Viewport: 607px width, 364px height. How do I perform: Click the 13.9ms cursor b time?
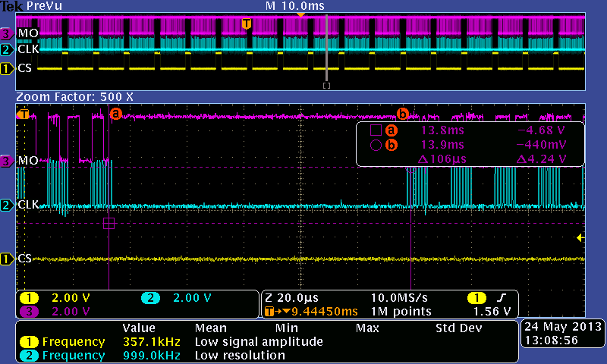442,145
